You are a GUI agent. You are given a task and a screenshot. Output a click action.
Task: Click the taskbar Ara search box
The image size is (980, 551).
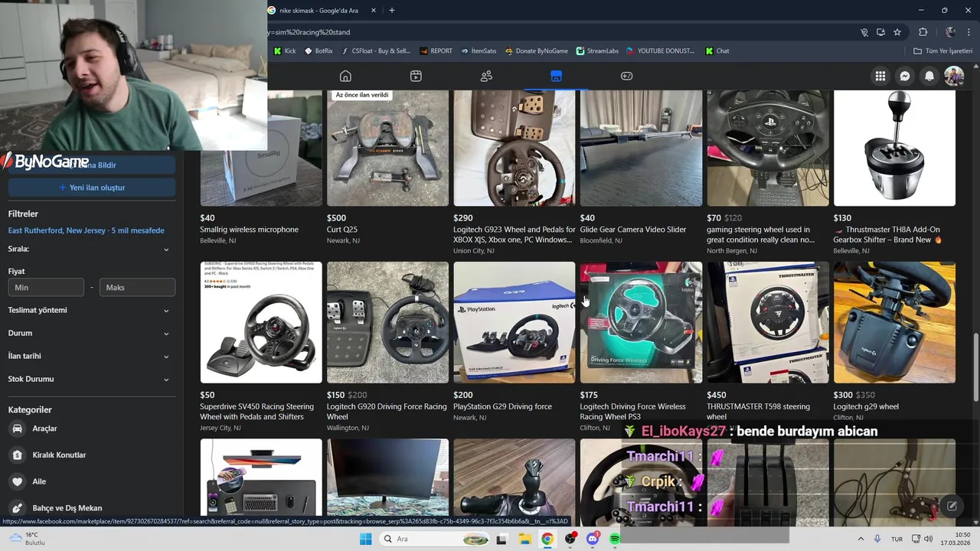click(x=434, y=539)
